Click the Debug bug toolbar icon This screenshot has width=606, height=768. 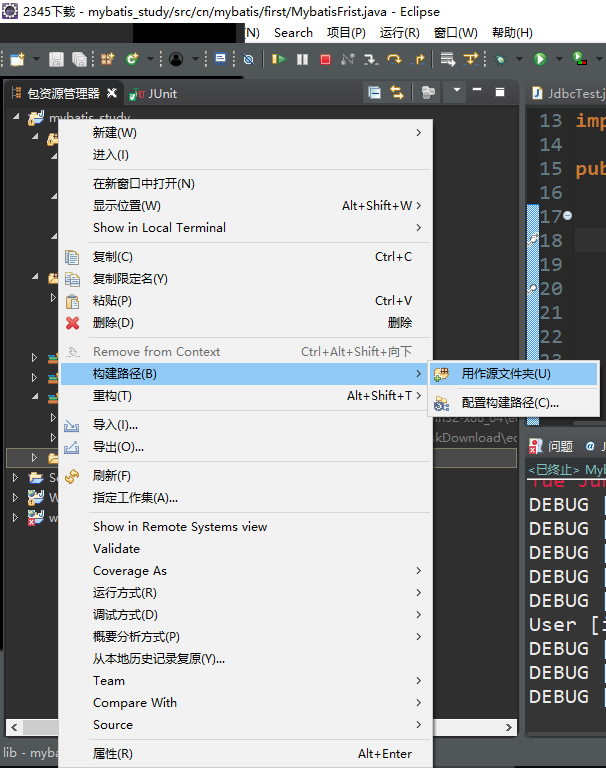[500, 59]
